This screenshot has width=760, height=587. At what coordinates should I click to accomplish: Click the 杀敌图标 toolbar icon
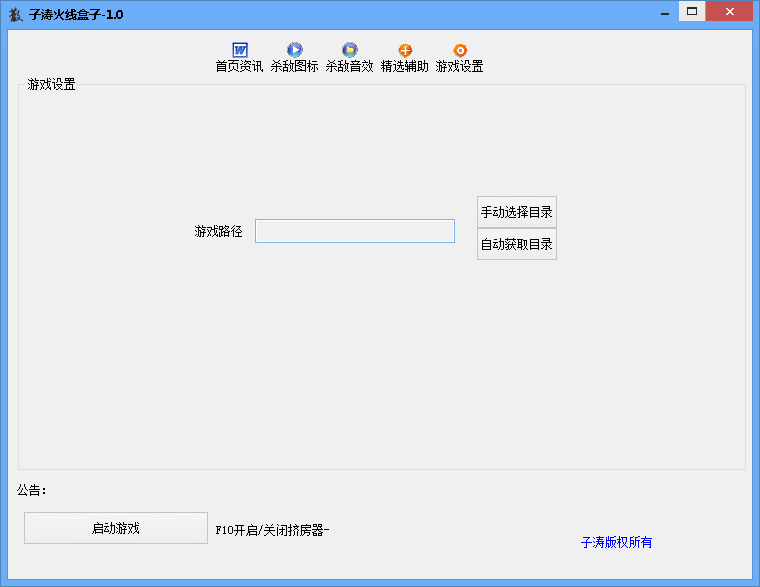pos(295,50)
